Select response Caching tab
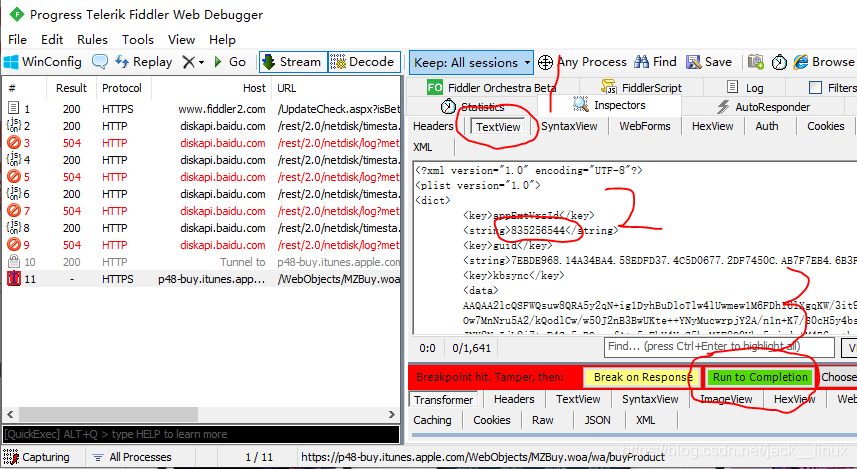This screenshot has width=857, height=469. tap(432, 420)
